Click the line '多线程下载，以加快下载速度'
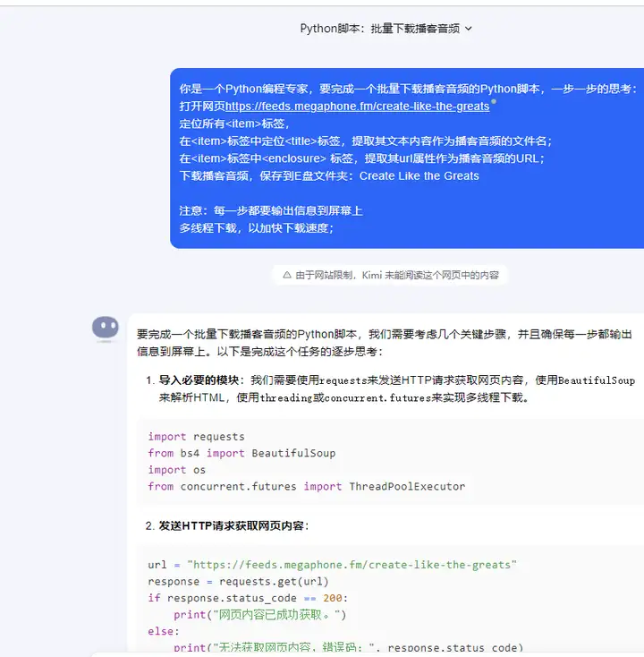The image size is (644, 657). pos(257,228)
